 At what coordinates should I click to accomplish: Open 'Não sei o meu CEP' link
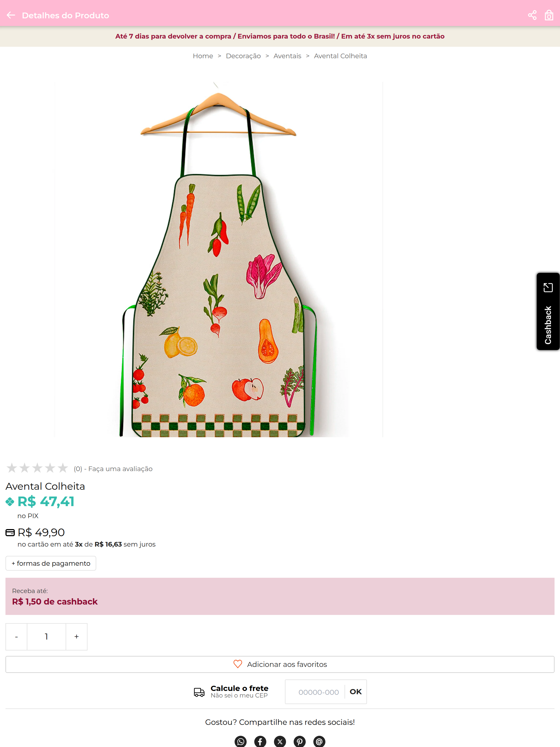pyautogui.click(x=239, y=696)
